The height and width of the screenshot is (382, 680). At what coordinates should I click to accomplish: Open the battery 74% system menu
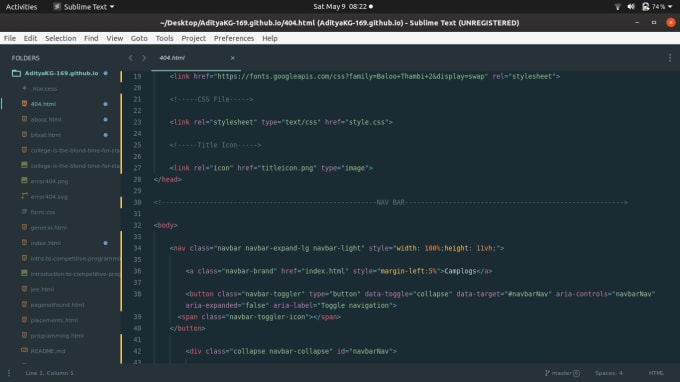coord(657,7)
